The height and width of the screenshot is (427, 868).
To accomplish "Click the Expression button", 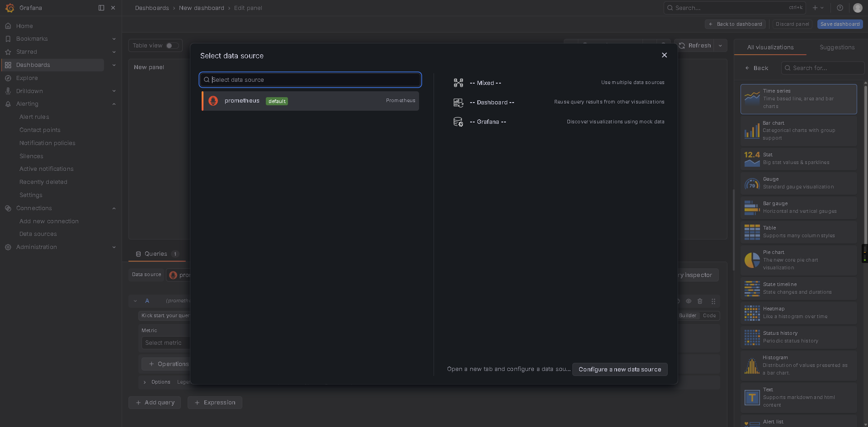I will tap(215, 403).
